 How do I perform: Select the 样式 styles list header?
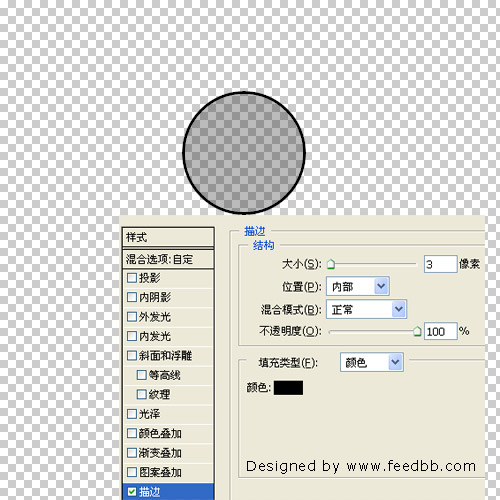(x=168, y=237)
